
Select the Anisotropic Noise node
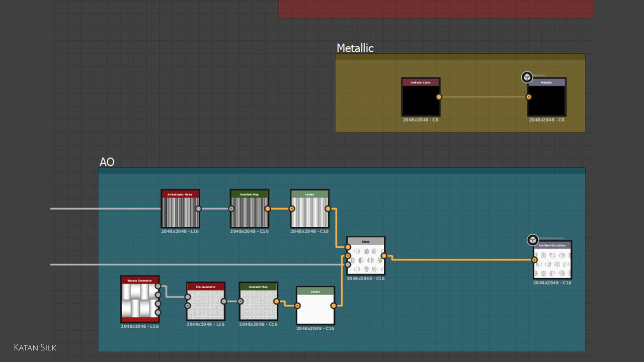180,209
